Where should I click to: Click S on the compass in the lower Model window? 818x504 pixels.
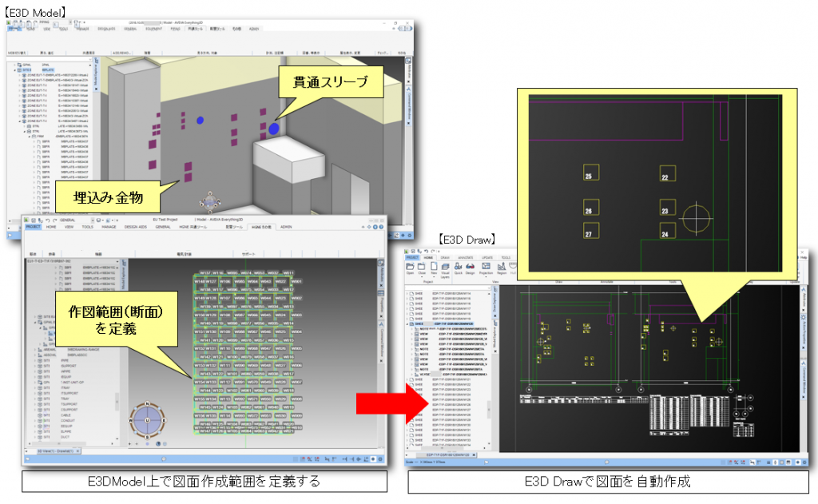click(x=147, y=437)
